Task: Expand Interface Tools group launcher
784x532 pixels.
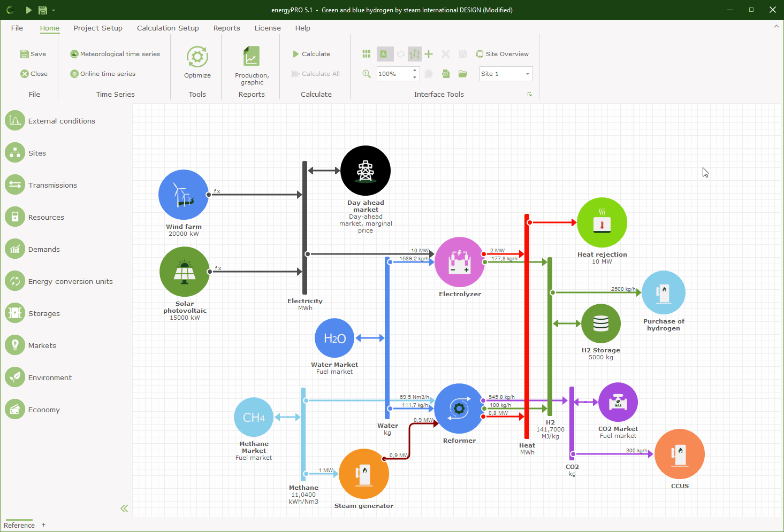Action: click(x=530, y=95)
